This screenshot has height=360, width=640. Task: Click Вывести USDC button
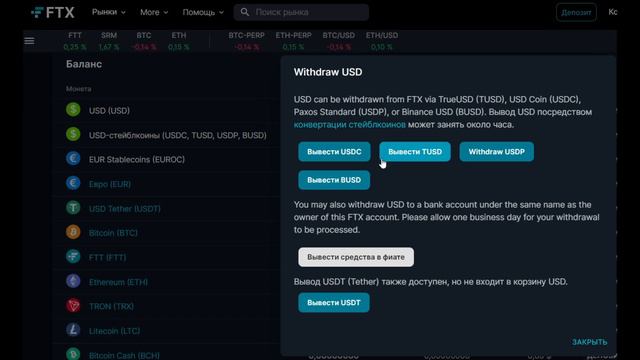[334, 152]
